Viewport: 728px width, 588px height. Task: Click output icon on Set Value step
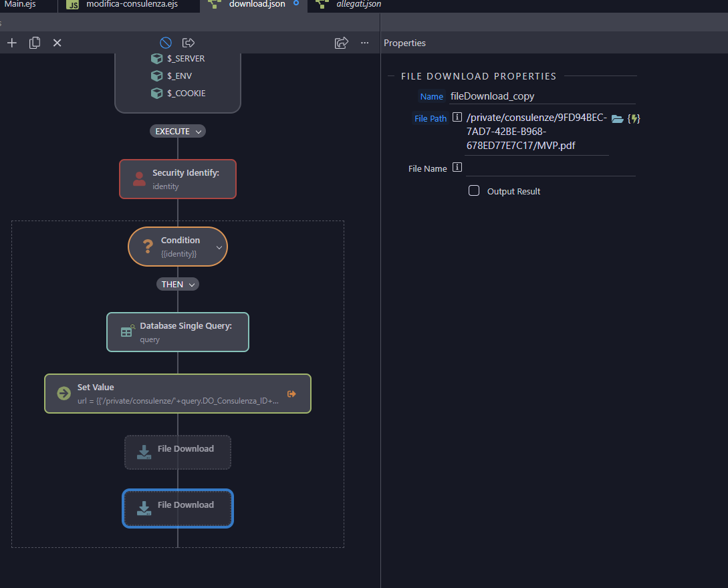point(291,394)
